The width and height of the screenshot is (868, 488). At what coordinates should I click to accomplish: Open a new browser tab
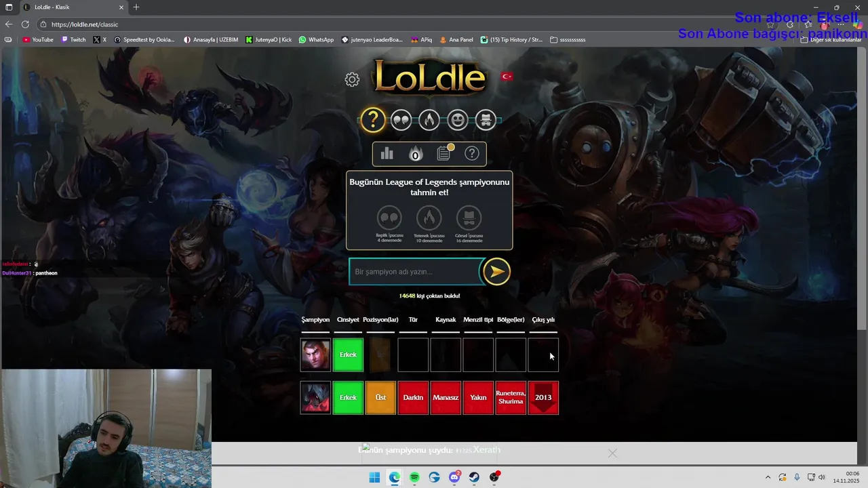[x=136, y=7]
